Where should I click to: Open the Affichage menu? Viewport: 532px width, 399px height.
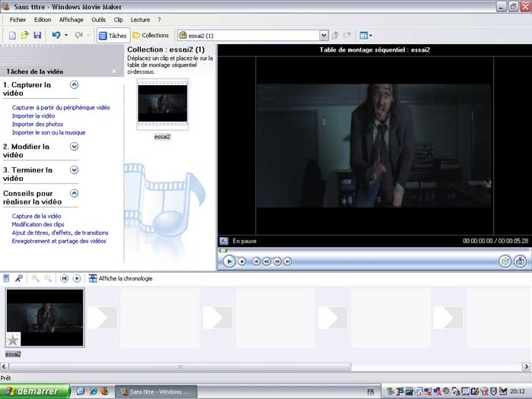pyautogui.click(x=71, y=20)
